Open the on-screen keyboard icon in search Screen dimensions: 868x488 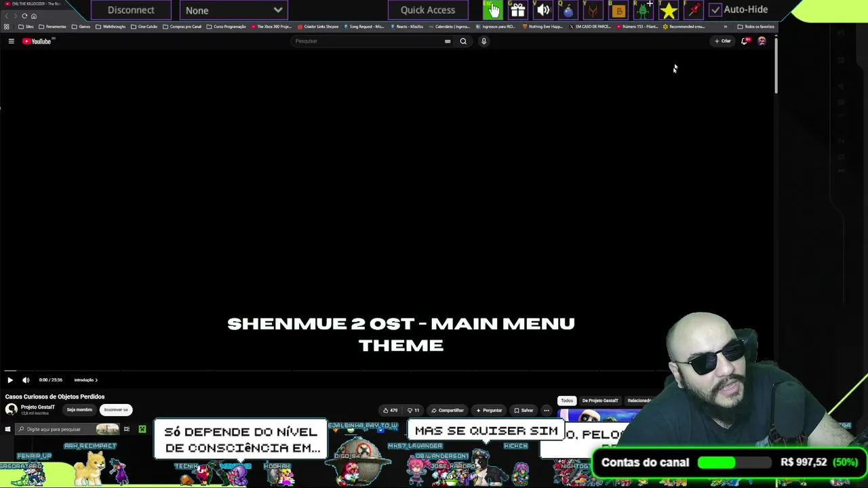(x=448, y=41)
